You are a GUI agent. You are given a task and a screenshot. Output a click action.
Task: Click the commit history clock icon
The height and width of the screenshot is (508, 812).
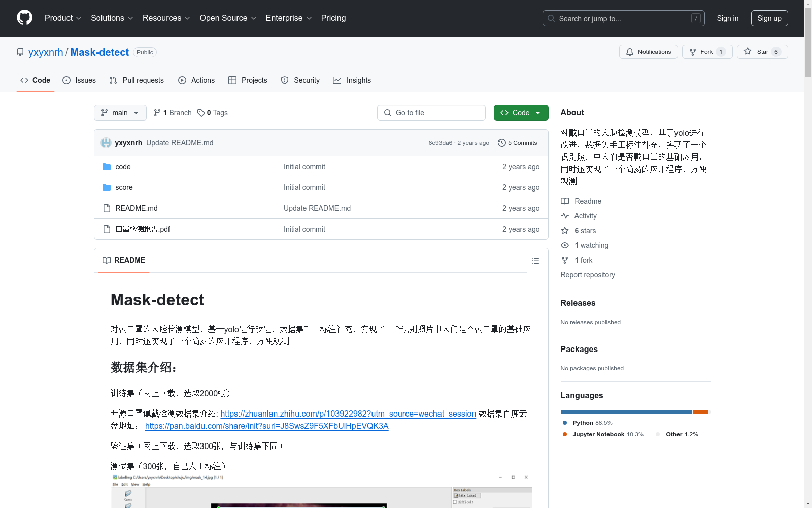pos(502,143)
